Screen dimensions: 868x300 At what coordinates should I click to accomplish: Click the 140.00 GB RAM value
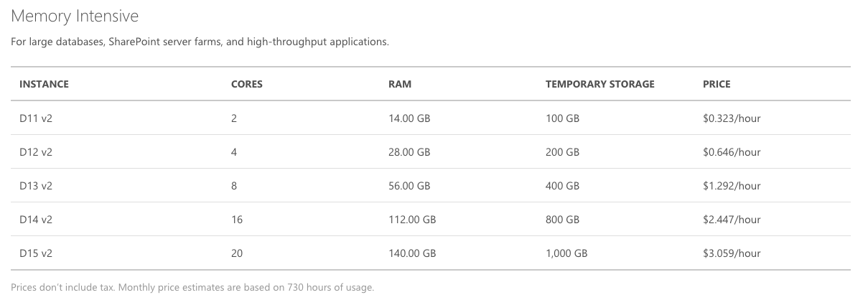[411, 253]
